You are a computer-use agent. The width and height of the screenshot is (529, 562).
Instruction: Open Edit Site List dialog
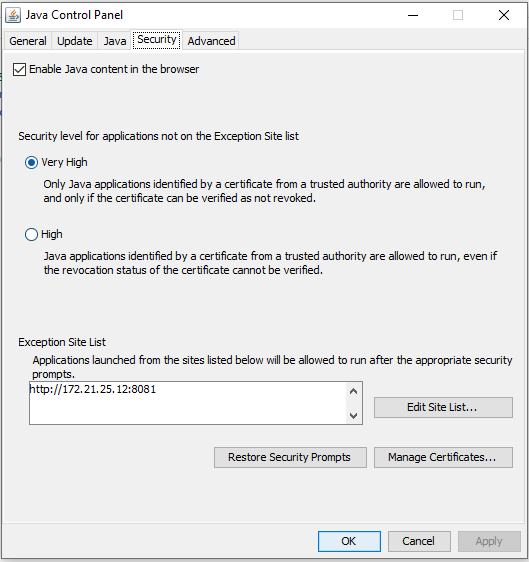(443, 407)
